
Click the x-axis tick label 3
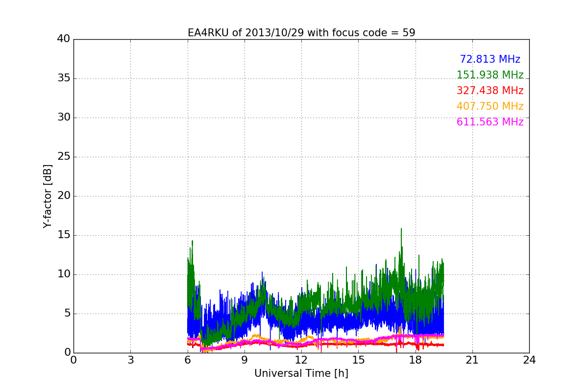click(130, 360)
